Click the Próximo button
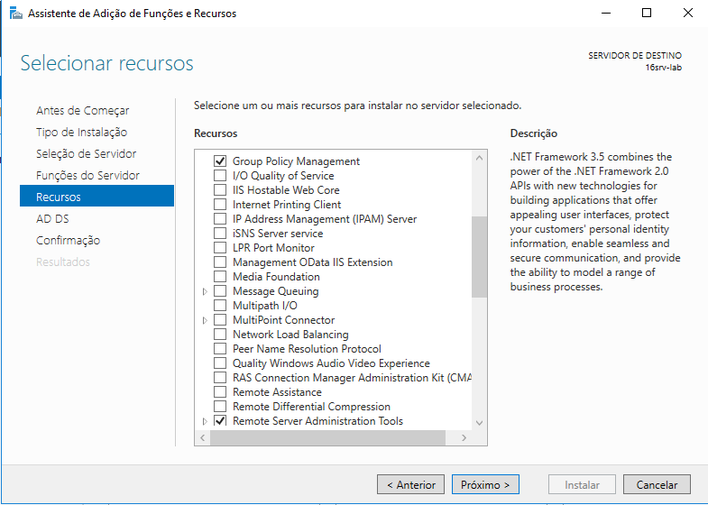 [485, 485]
